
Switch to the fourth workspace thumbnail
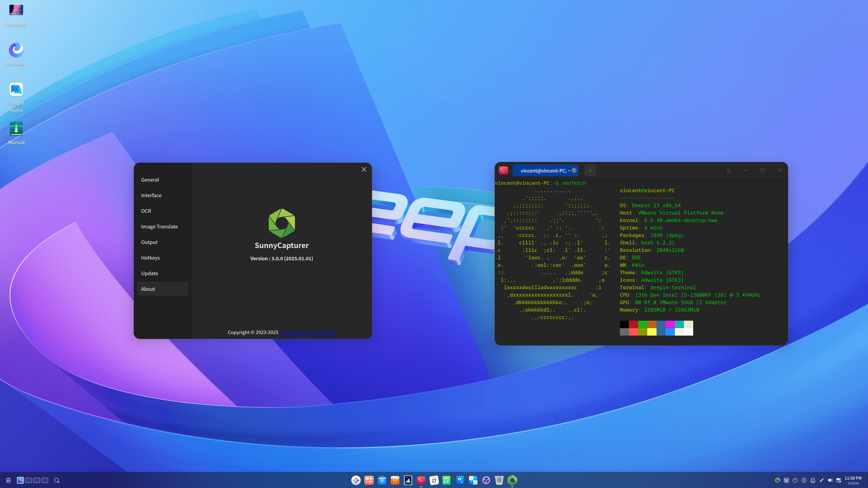45,480
